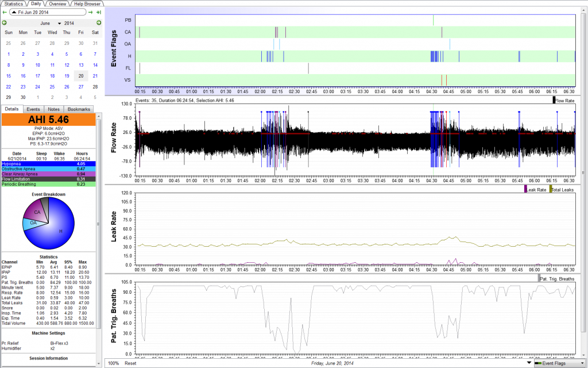Jump to the most recent day with data
This screenshot has width=588, height=368.
(x=99, y=12)
